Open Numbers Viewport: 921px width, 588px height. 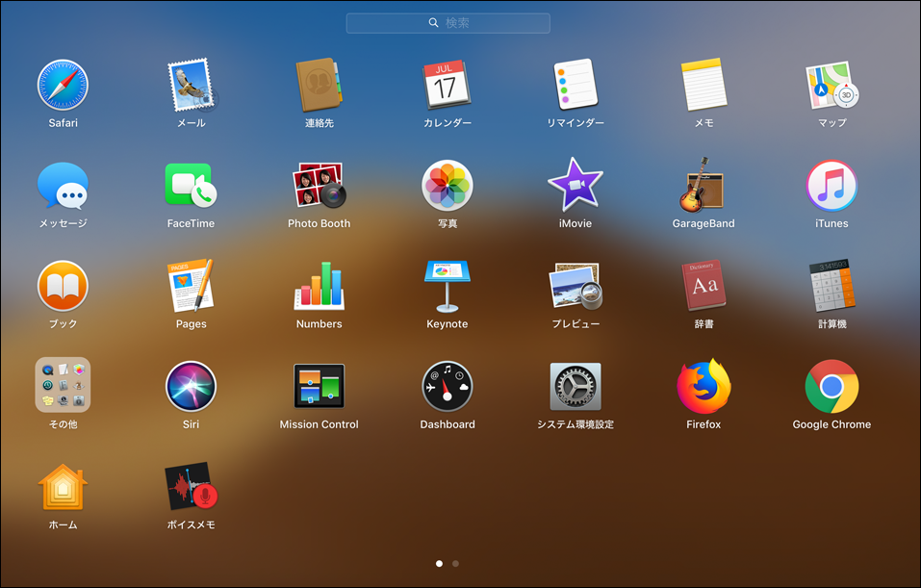click(x=319, y=286)
